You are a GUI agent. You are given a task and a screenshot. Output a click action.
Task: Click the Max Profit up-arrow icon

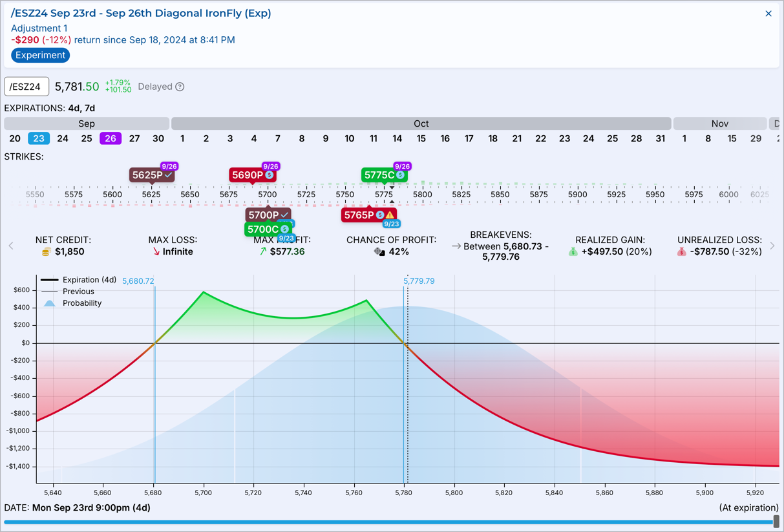(x=262, y=251)
